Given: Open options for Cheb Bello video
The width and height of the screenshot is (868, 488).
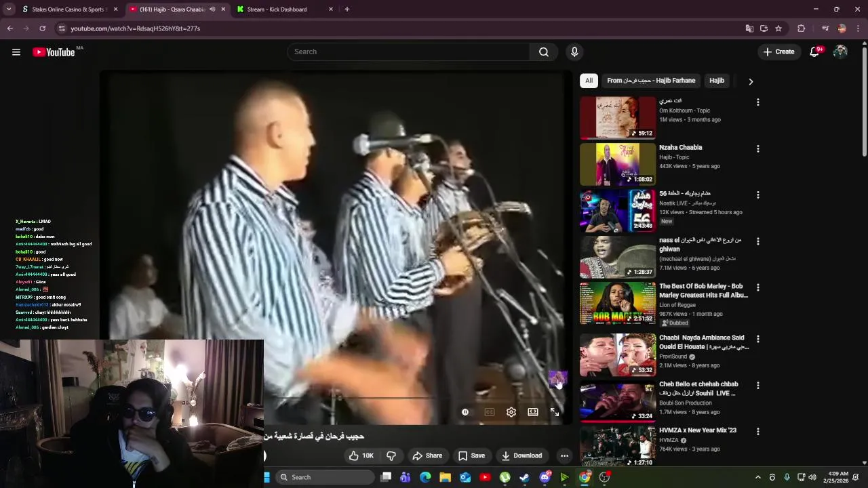Looking at the screenshot, I should 758,385.
